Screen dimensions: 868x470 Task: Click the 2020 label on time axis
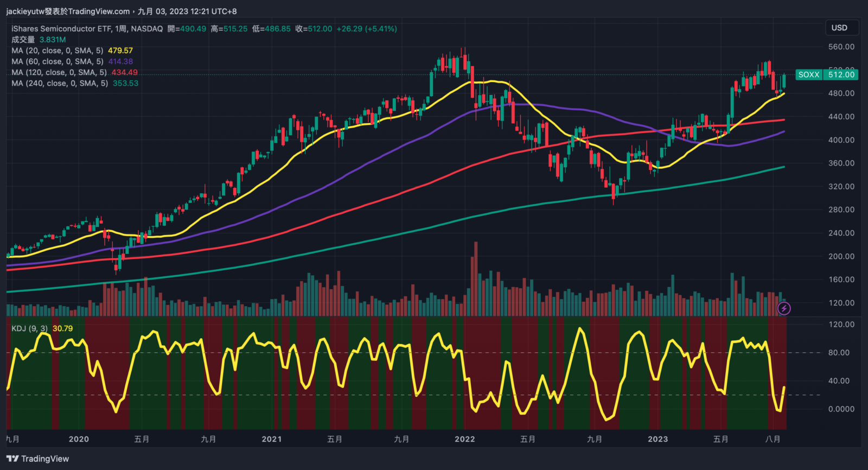(x=79, y=439)
